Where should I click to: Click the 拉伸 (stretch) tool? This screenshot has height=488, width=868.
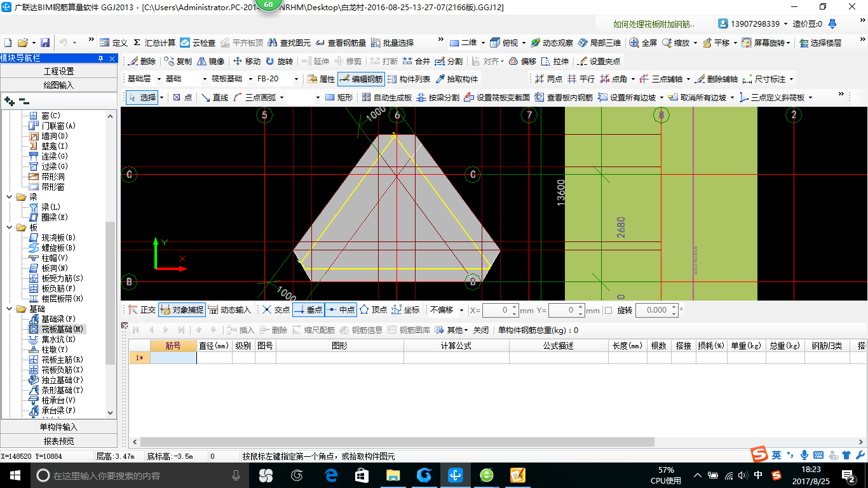[x=555, y=62]
